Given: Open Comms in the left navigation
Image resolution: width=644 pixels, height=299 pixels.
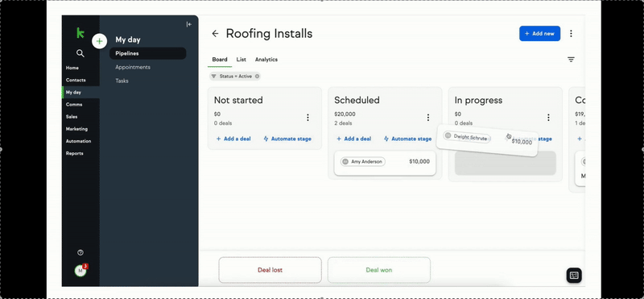Looking at the screenshot, I should (x=74, y=105).
